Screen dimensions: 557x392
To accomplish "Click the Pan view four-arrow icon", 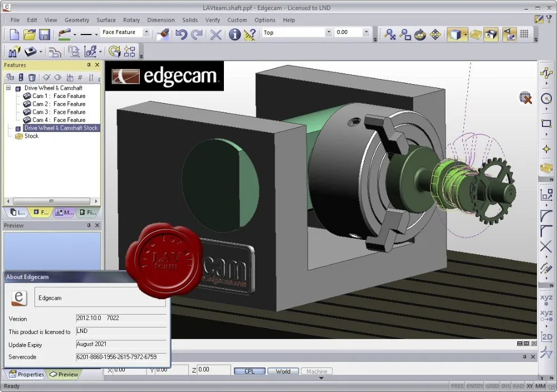I will (x=435, y=35).
